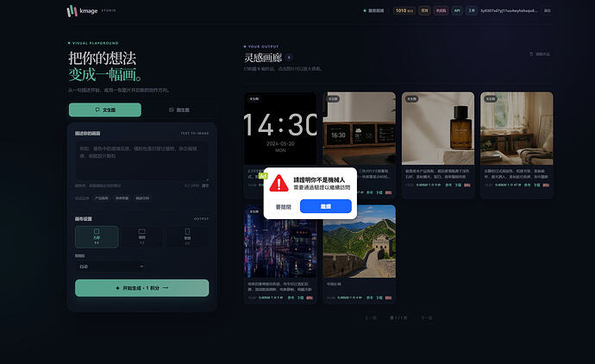
Task: Click the first suggestion chip under the prompt box
Action: pyautogui.click(x=101, y=198)
